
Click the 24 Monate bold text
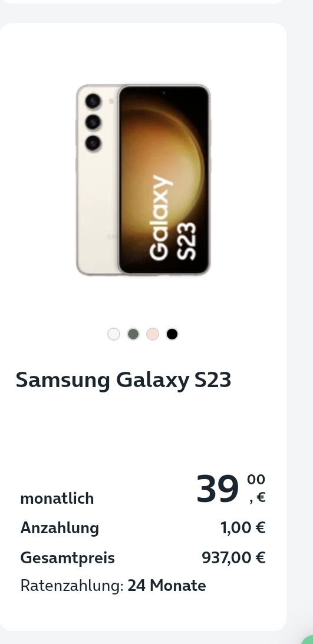click(x=167, y=585)
